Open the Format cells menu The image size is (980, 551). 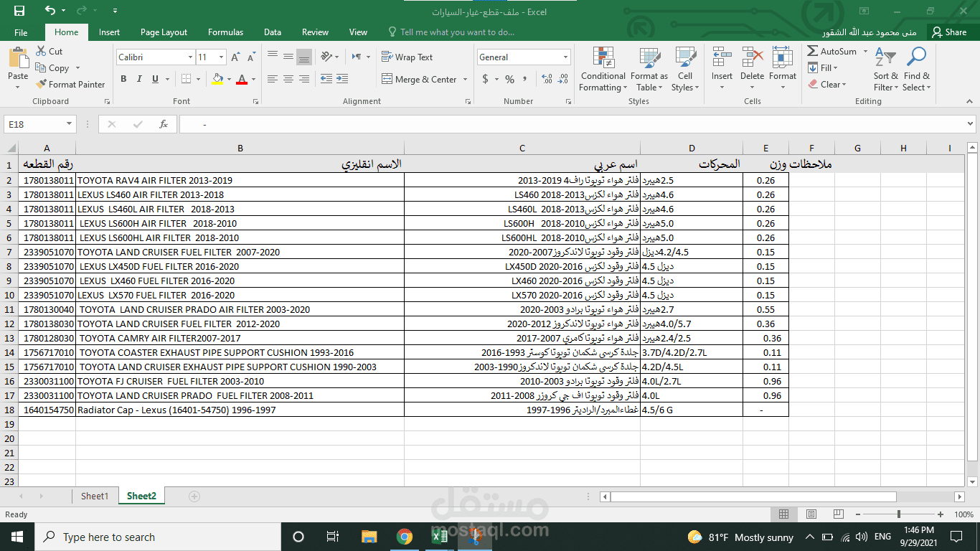point(783,70)
